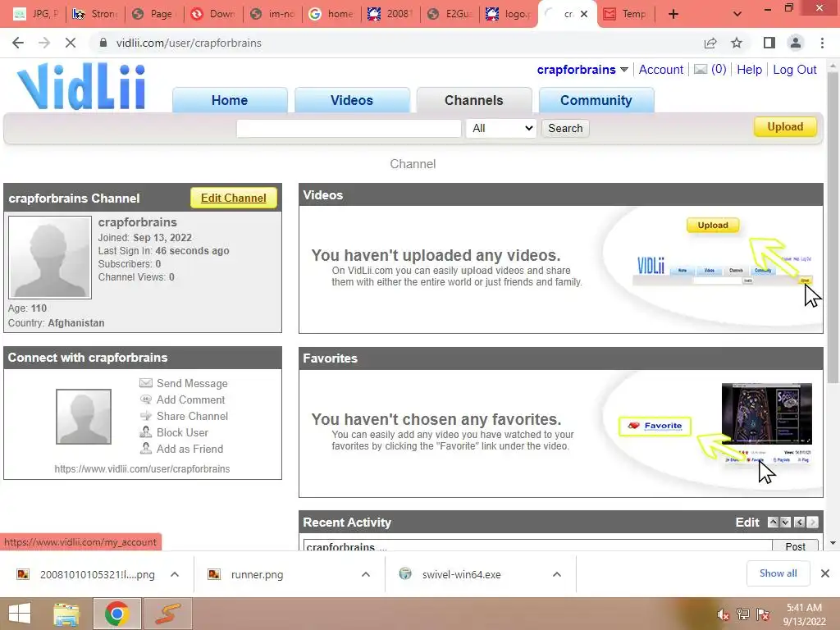
Task: Stop loading the page
Action: [71, 43]
